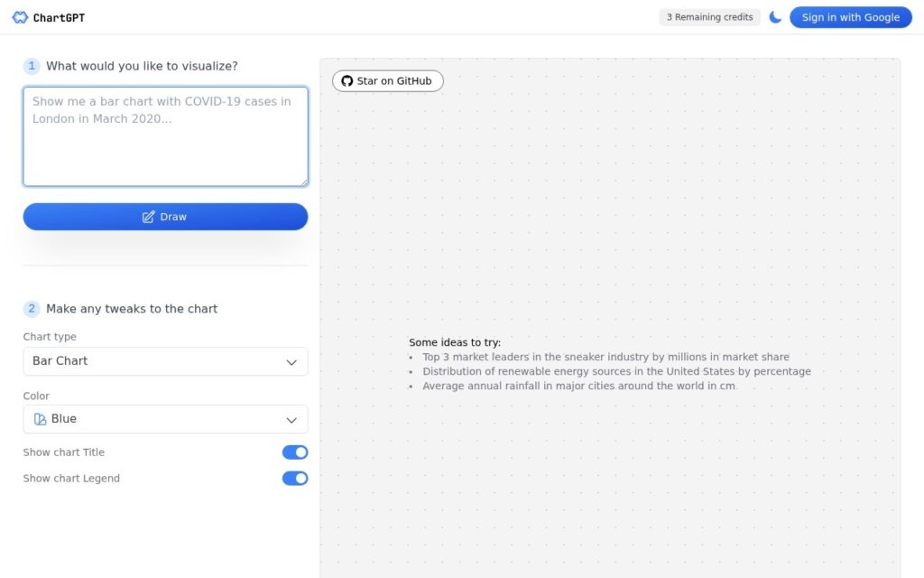Click the visualization prompt text box
The height and width of the screenshot is (578, 924).
coord(166,137)
